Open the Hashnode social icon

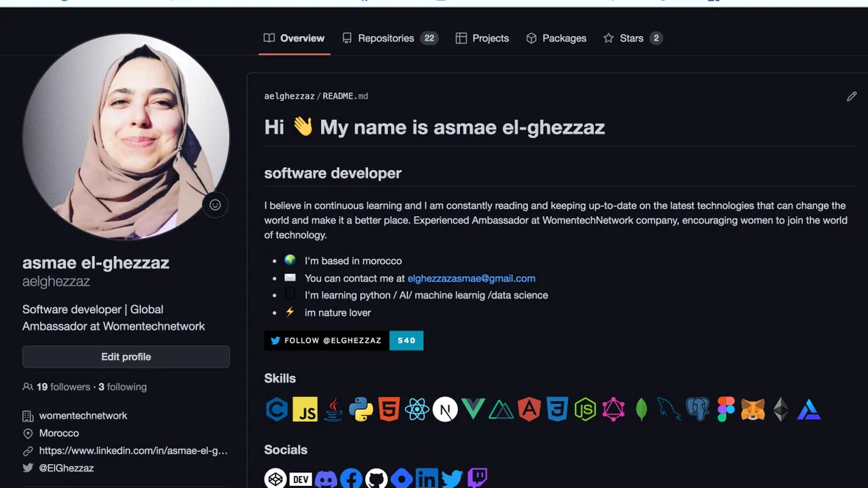pyautogui.click(x=401, y=479)
